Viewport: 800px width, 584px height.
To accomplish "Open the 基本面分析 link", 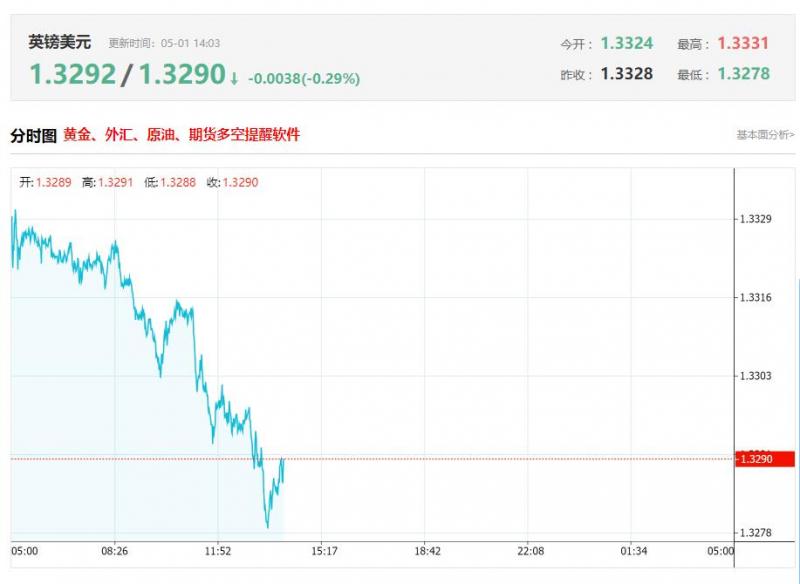I will click(x=765, y=135).
